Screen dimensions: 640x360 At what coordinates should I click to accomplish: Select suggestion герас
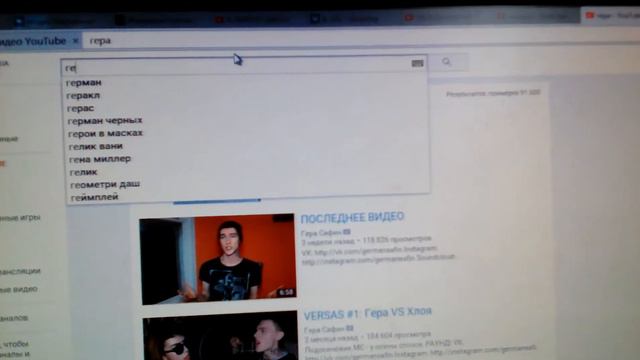(80, 109)
